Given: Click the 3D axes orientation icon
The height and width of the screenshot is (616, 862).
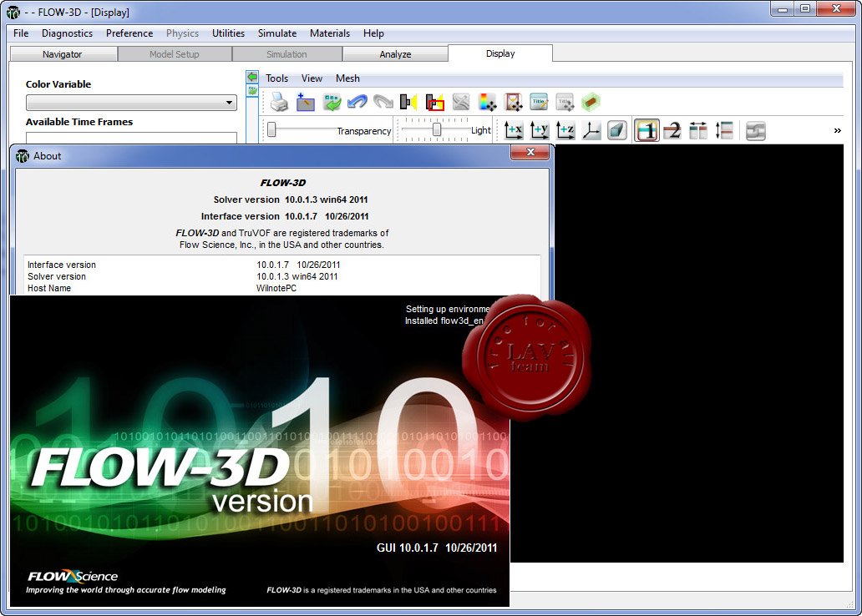Looking at the screenshot, I should click(591, 131).
